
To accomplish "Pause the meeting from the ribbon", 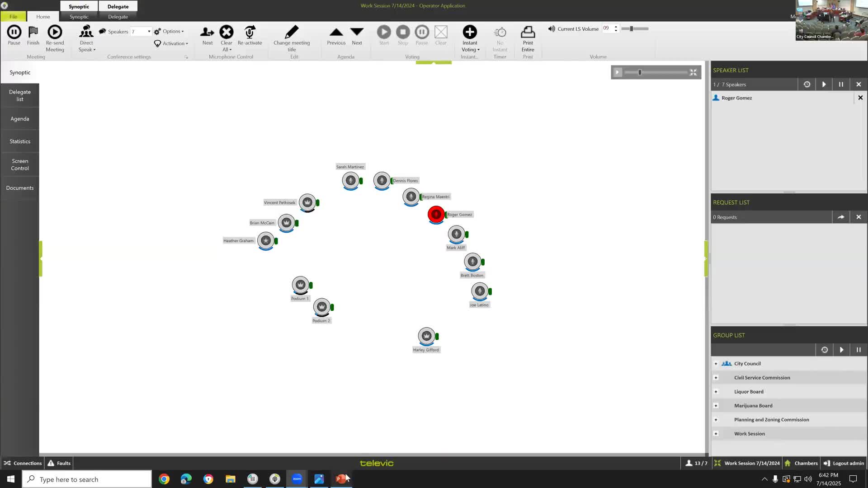I will [14, 32].
